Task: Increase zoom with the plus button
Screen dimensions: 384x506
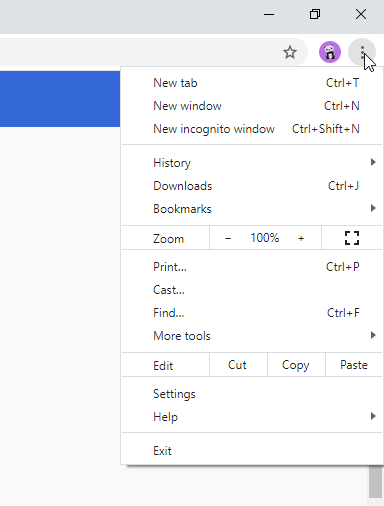Action: click(x=301, y=238)
